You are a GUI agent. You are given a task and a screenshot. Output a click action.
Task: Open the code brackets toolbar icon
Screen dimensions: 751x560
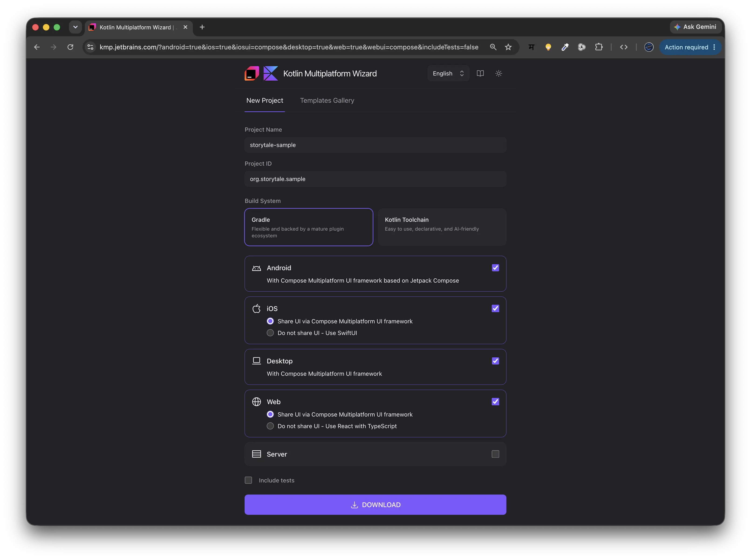point(624,47)
